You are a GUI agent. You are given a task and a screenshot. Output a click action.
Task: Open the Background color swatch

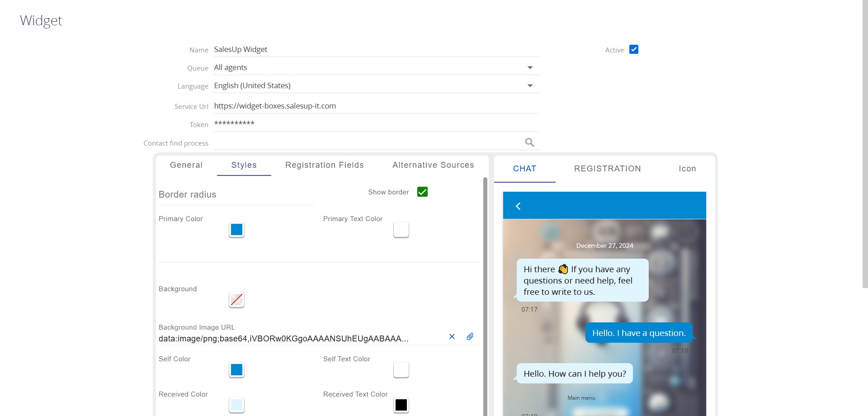(x=236, y=300)
